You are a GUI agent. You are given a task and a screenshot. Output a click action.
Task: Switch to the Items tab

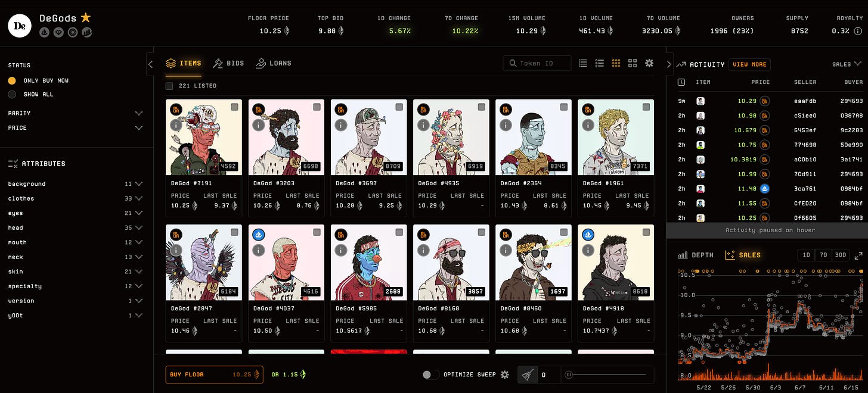point(184,63)
